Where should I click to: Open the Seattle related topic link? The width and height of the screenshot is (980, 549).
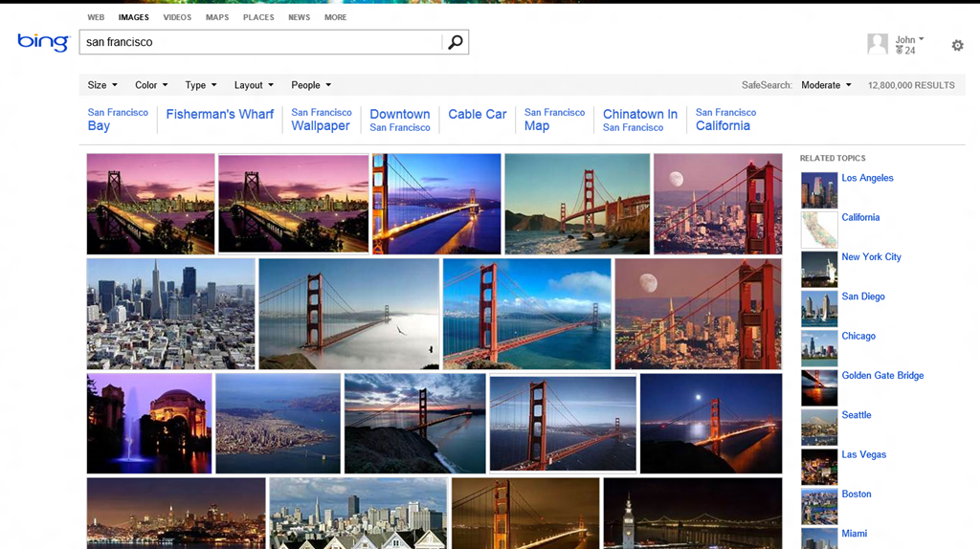click(857, 415)
